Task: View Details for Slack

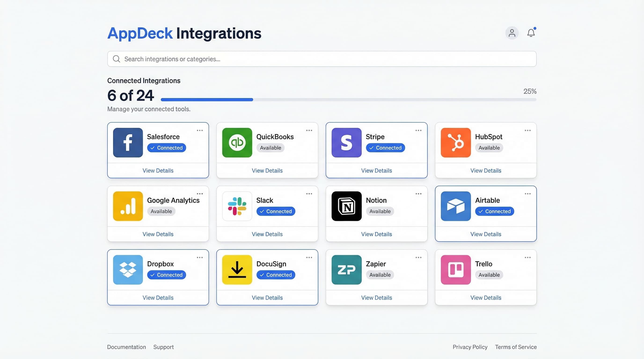Action: pyautogui.click(x=267, y=234)
